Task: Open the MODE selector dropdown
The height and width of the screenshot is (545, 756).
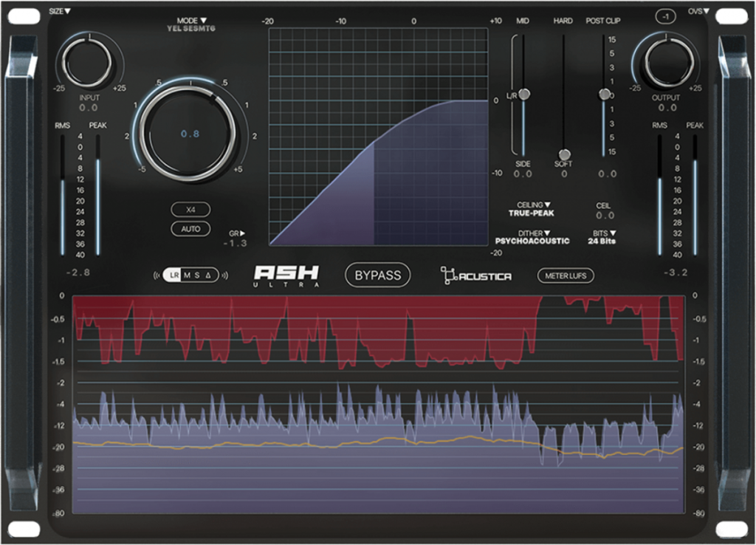Action: (x=191, y=21)
